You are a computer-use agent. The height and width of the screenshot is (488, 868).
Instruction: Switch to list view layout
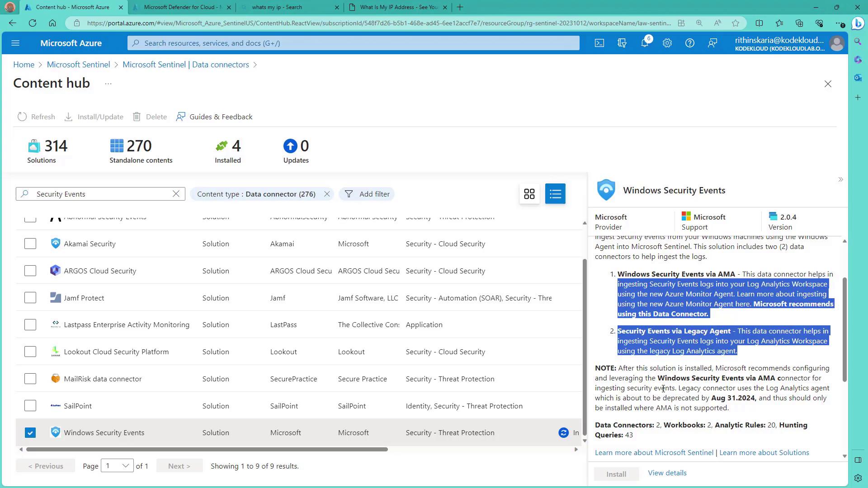point(555,194)
